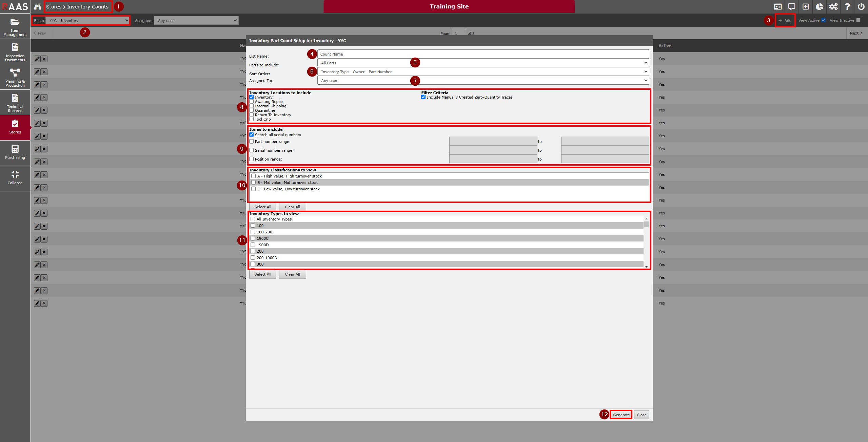Image resolution: width=868 pixels, height=442 pixels.
Task: Open the Base YYC - Inventory dropdown
Action: [x=87, y=21]
